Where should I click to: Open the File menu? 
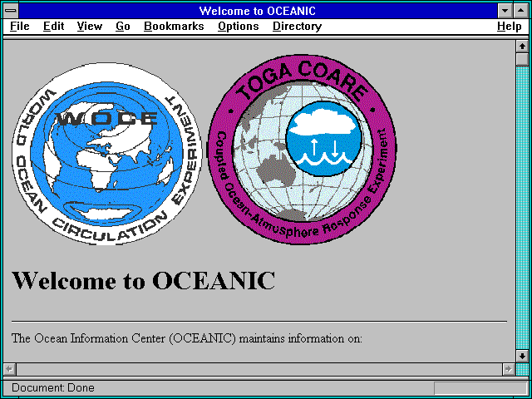tap(20, 27)
